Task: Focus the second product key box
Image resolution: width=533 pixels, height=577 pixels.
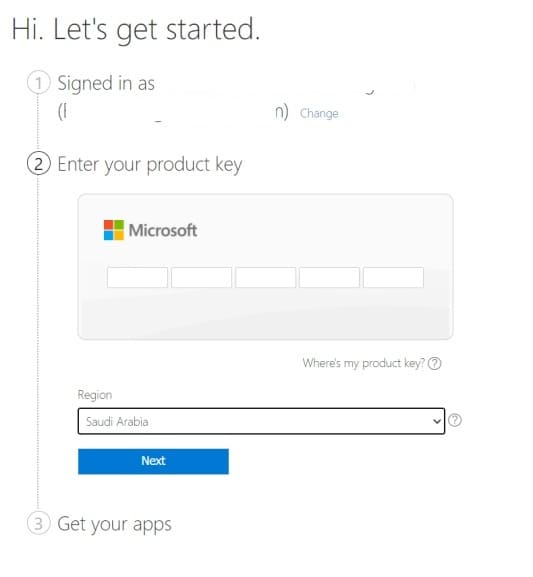Action: click(x=201, y=277)
